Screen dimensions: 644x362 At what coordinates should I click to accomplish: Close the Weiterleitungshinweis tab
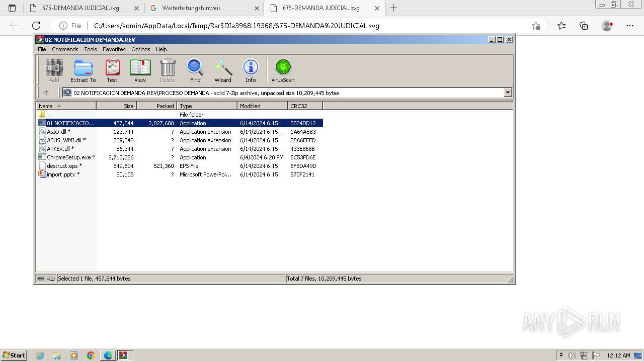pyautogui.click(x=257, y=8)
